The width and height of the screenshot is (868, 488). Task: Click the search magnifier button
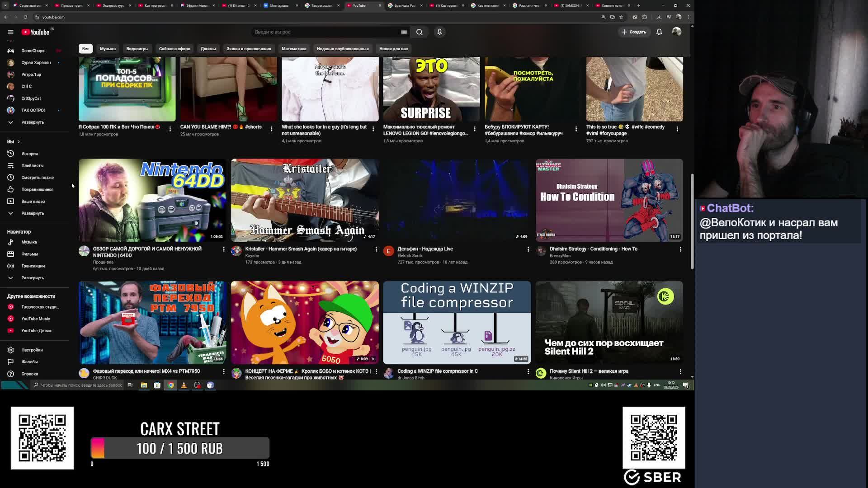(x=420, y=32)
